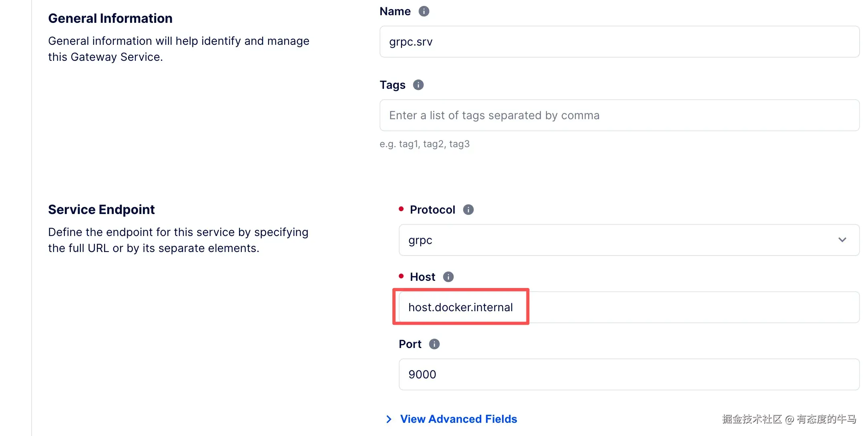Click the View Advanced Fields link

458,419
